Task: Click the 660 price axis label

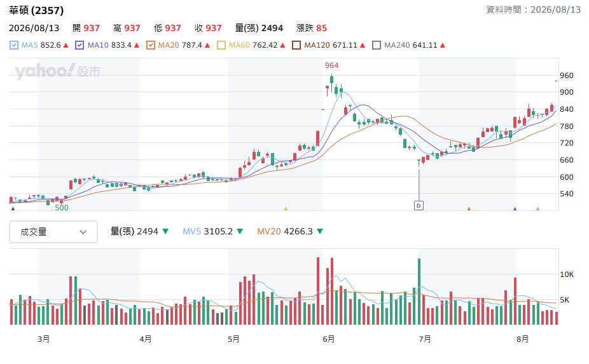Action: coord(567,160)
